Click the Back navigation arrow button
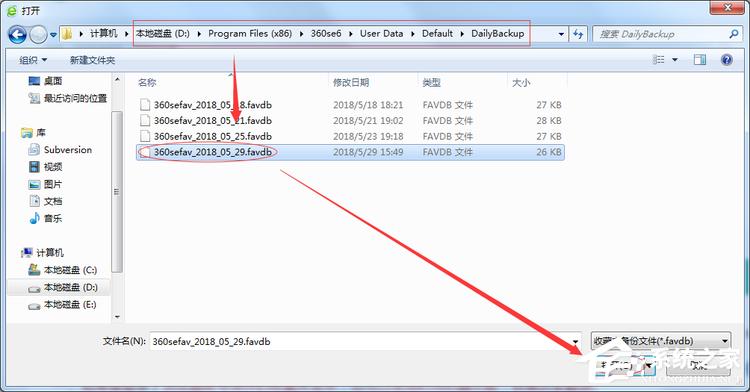Viewport: 750px width, 392px height. point(17,34)
